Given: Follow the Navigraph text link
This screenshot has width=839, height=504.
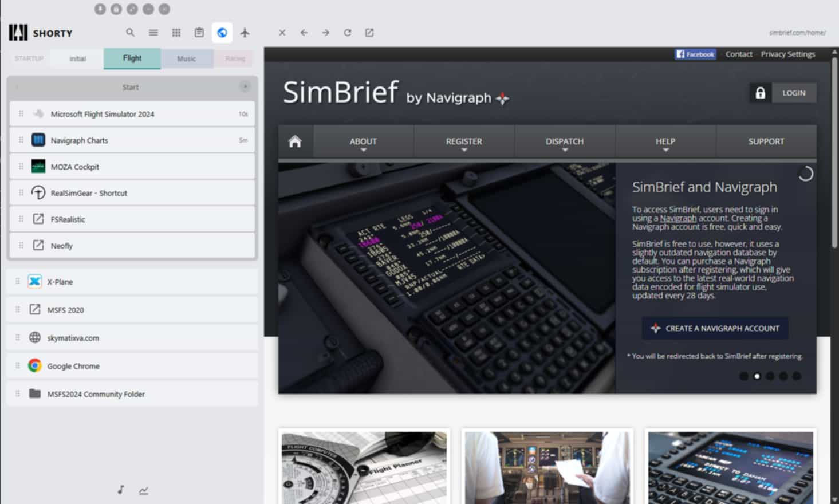Looking at the screenshot, I should (x=678, y=218).
